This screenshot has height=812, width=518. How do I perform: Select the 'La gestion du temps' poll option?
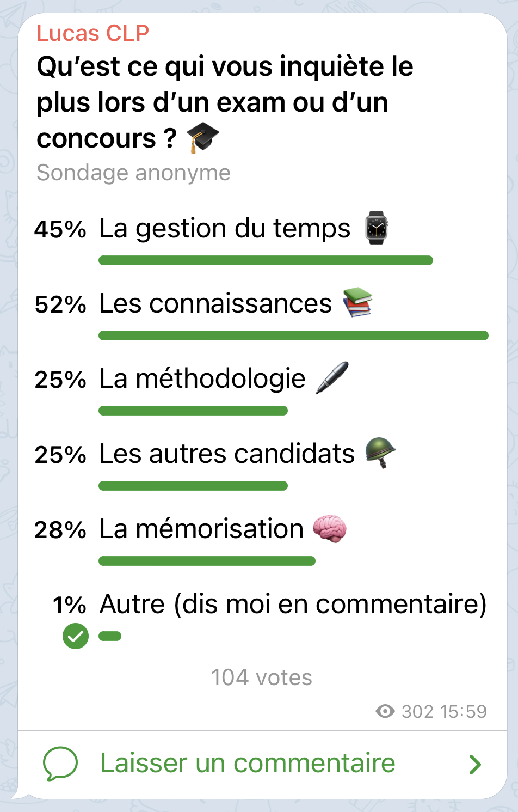[224, 229]
